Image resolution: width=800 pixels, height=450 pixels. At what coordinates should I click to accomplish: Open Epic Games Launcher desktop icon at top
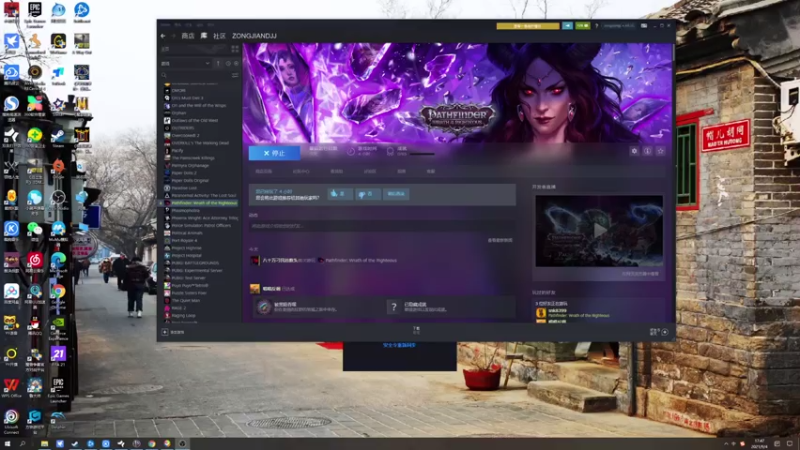click(x=35, y=13)
